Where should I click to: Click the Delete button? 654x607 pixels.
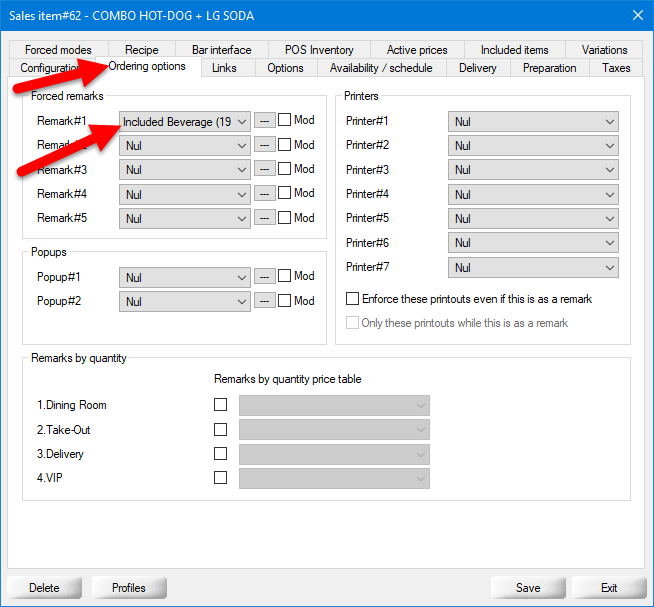click(44, 588)
